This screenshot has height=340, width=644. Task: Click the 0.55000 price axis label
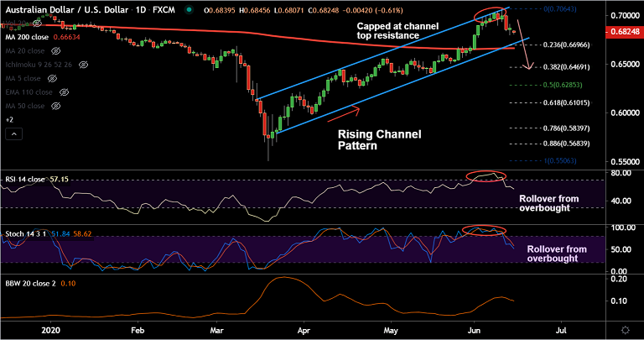625,161
